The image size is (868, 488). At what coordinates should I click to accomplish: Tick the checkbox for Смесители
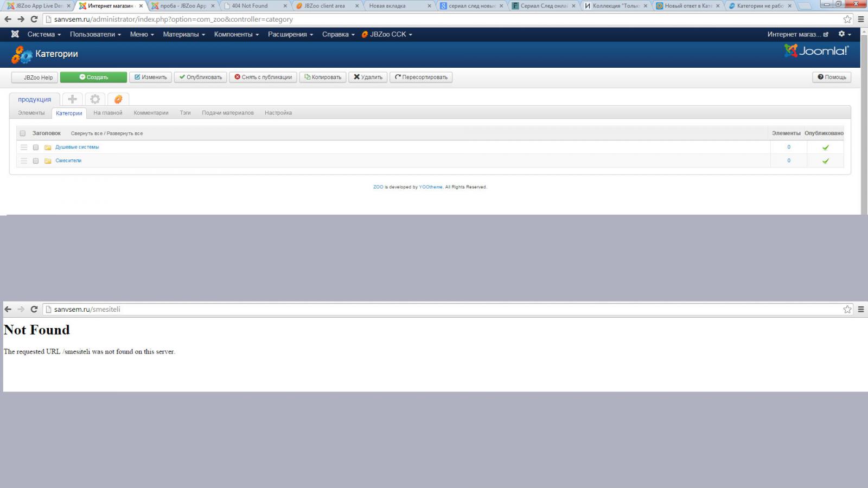[36, 161]
